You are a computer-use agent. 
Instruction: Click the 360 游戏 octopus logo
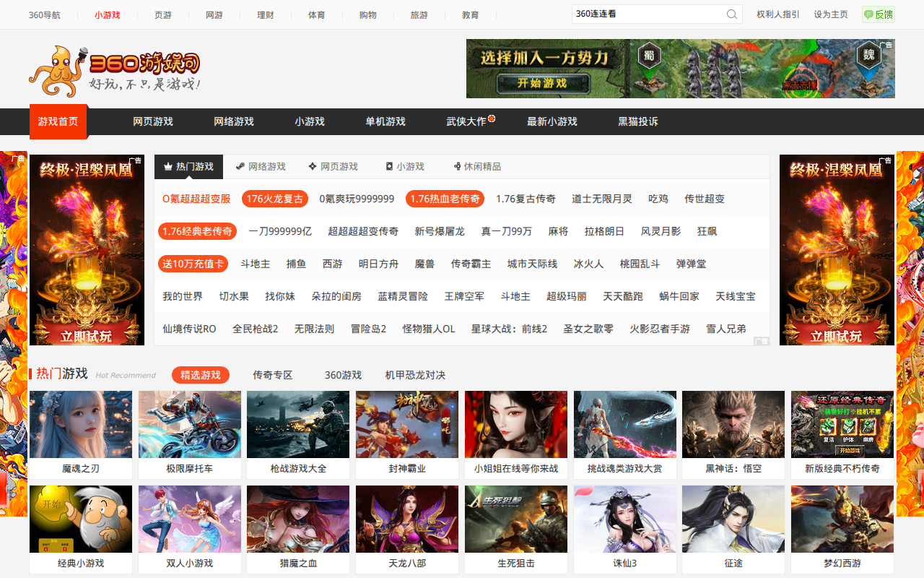(x=114, y=71)
